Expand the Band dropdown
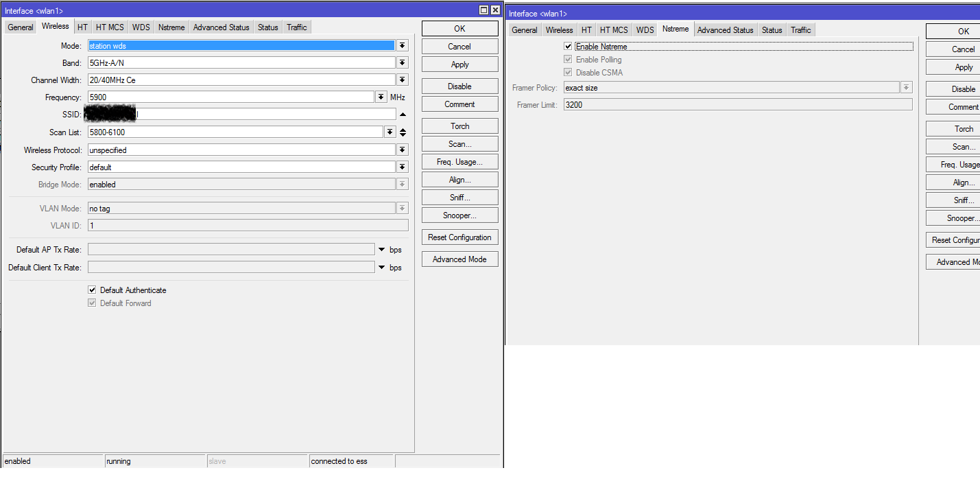The height and width of the screenshot is (479, 980). tap(403, 63)
